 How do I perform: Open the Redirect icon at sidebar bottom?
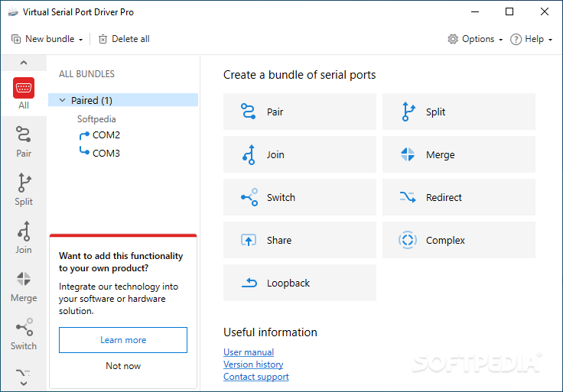click(24, 373)
